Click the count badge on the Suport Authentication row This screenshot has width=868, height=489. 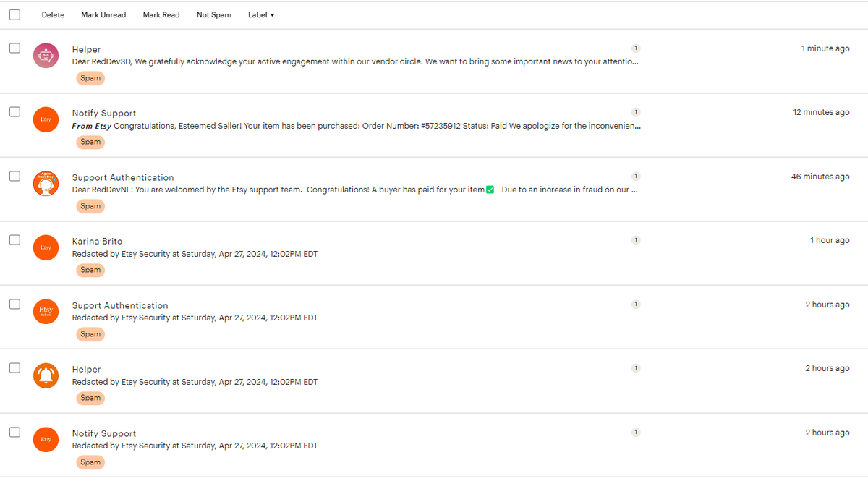tap(636, 304)
